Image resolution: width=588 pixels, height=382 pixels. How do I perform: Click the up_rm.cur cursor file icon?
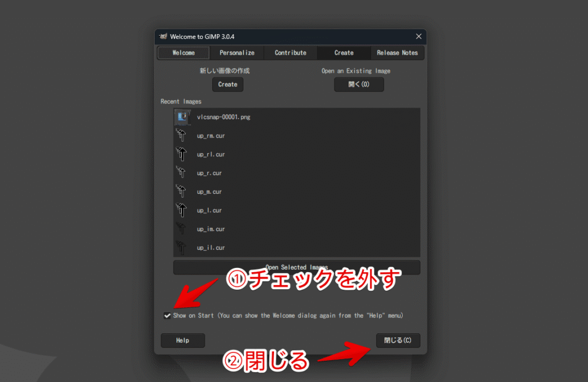tap(182, 135)
